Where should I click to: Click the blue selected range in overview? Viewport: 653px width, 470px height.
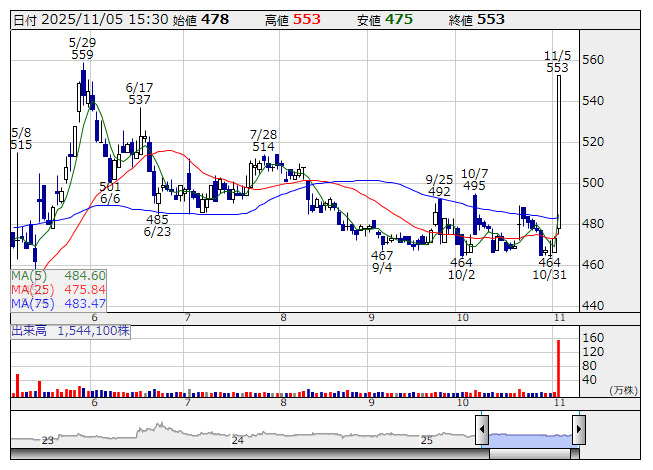click(530, 438)
